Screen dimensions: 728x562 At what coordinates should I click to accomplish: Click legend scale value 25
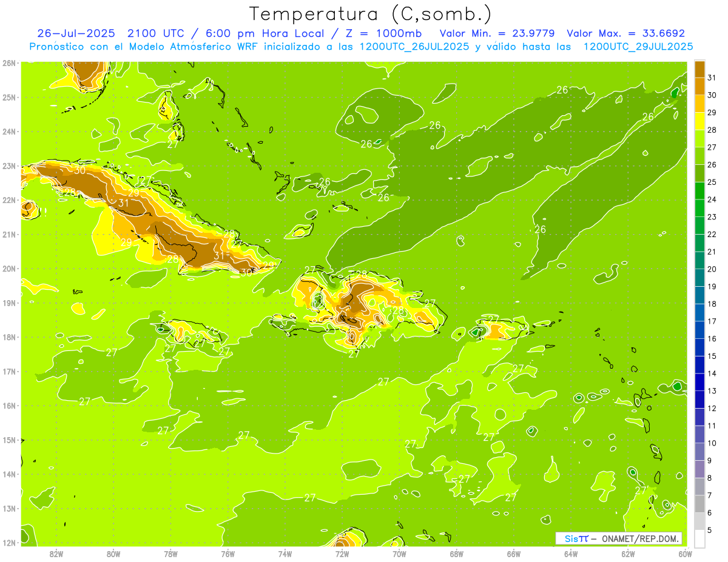click(712, 181)
